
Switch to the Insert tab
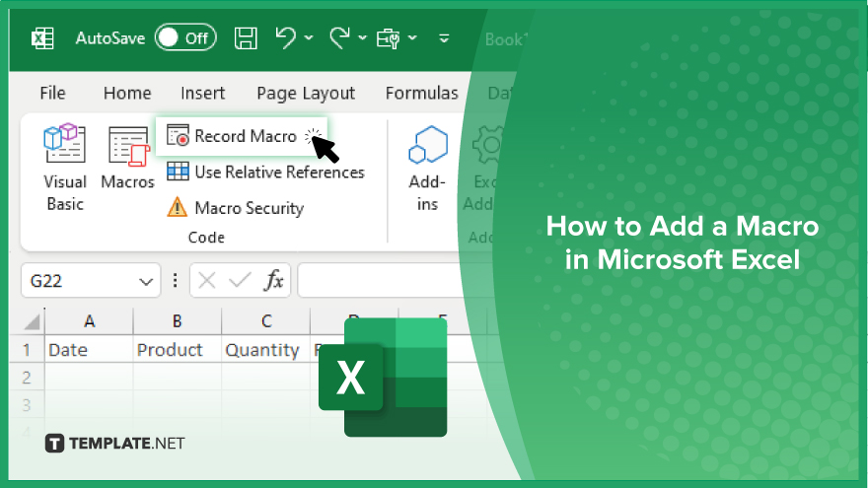(202, 93)
